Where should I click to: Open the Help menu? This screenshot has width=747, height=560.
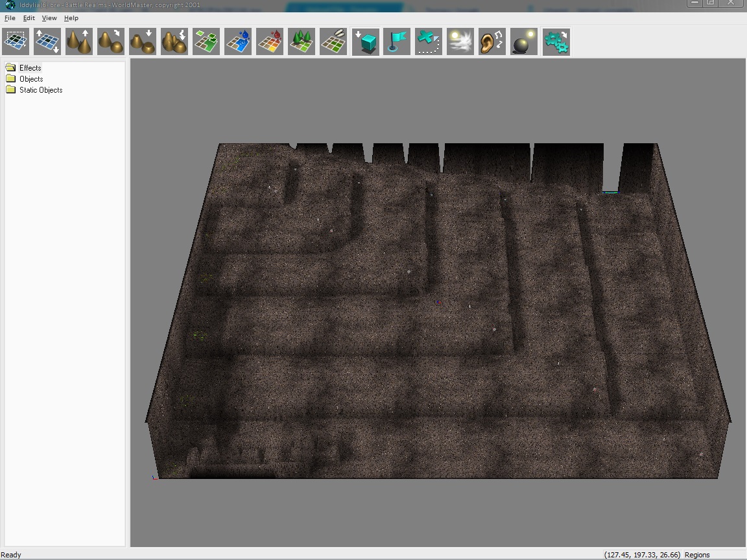[71, 18]
